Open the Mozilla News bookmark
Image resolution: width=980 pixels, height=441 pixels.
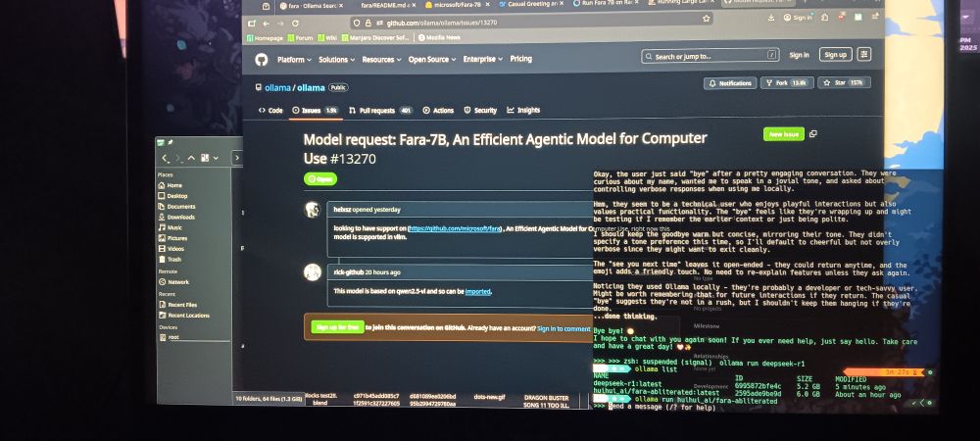(439, 37)
